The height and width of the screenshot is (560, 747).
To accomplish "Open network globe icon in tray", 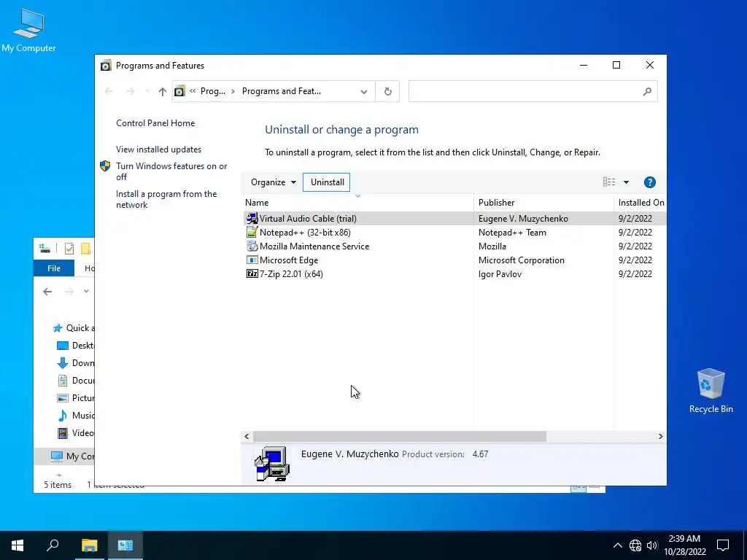I will click(x=635, y=545).
